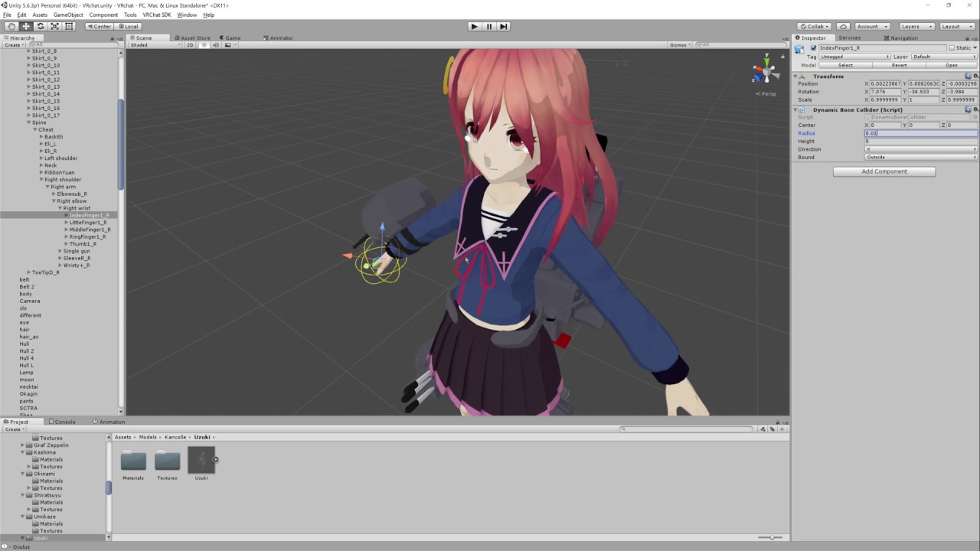Click the Play button

[x=474, y=26]
